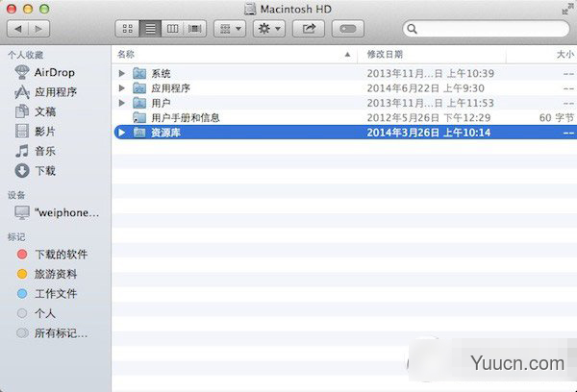Expand the 用户 folder triangle
The width and height of the screenshot is (577, 392).
[x=122, y=103]
